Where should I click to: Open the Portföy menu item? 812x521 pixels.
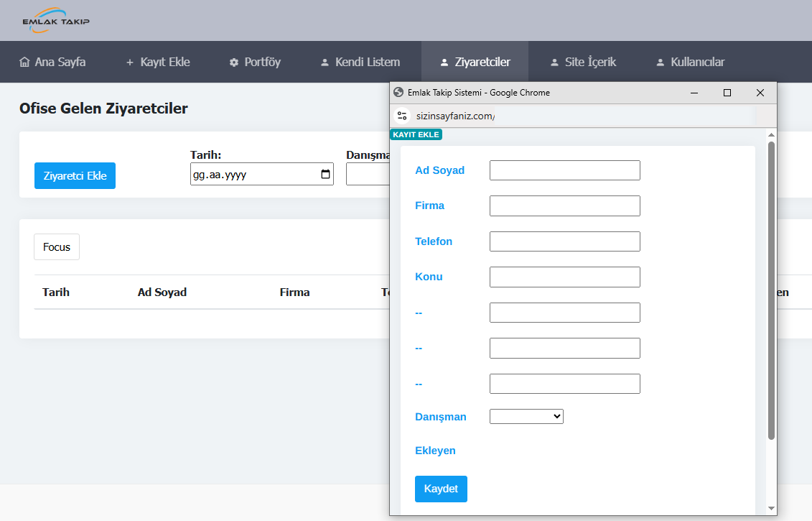click(255, 62)
